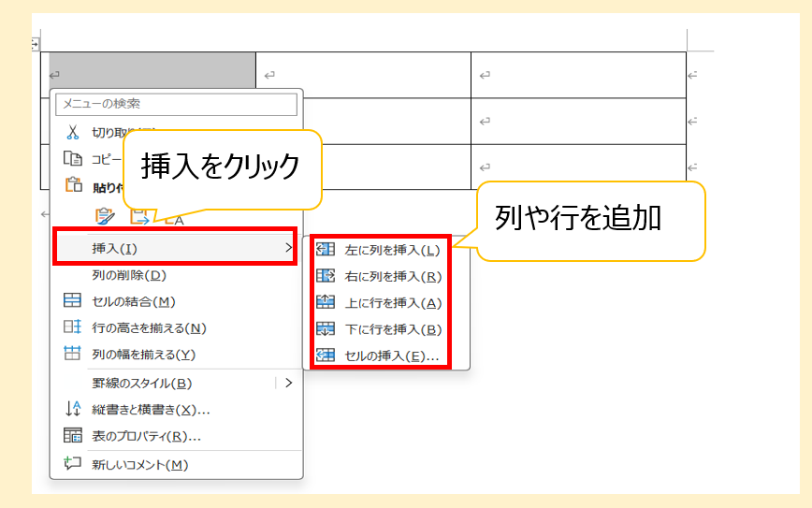
Task: Click the table move handle at top-left
Action: click(x=36, y=43)
